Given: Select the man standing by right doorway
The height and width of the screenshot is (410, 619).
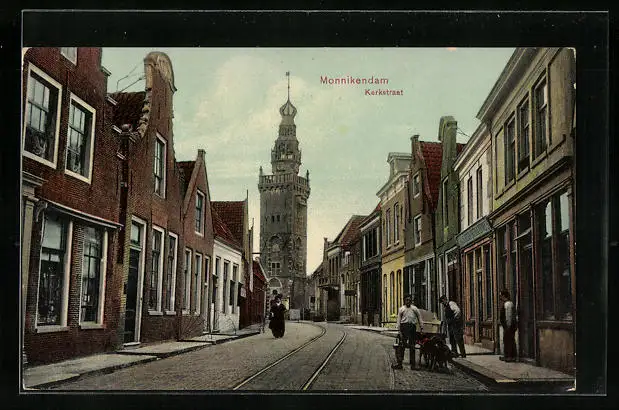Looking at the screenshot, I should tap(508, 325).
